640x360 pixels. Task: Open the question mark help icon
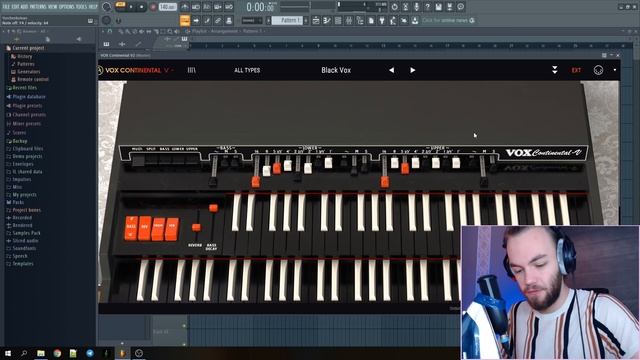coord(427,7)
